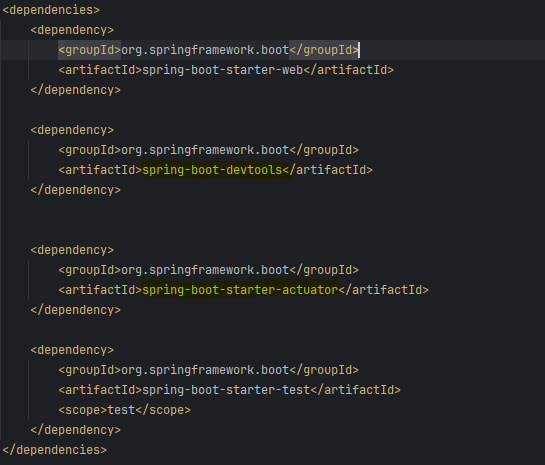
Task: Click closing dependency tag after actuator
Action: [x=75, y=310]
